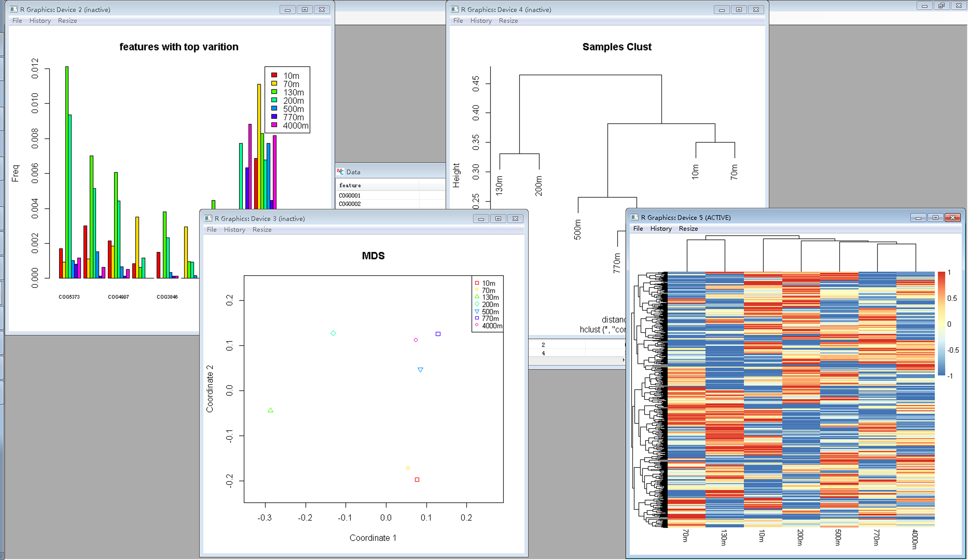Open Resize menu in Device 2 window
The image size is (968, 560).
click(67, 20)
